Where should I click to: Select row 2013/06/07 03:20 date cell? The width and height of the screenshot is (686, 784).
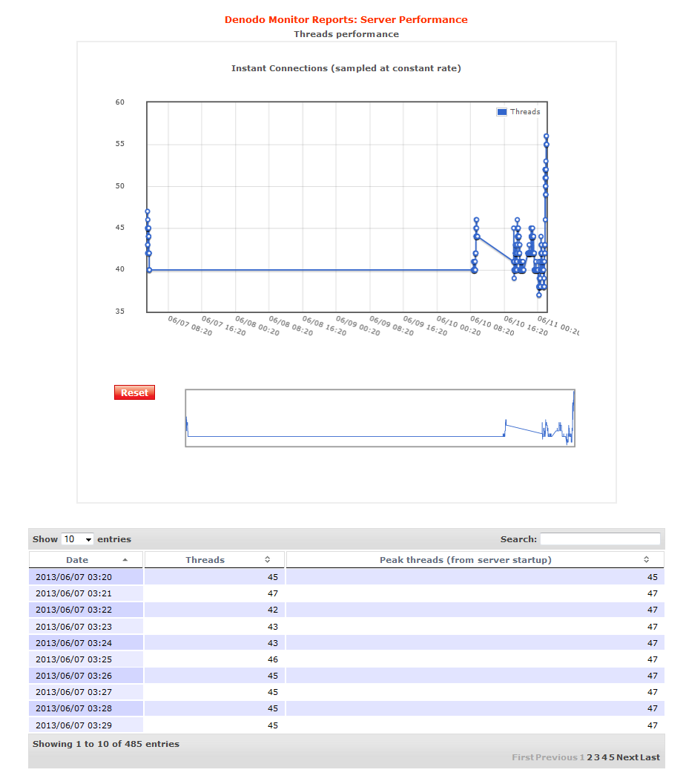coord(86,577)
